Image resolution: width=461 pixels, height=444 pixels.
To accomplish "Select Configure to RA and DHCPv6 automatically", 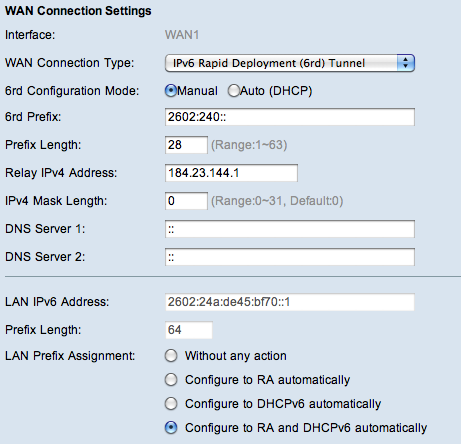I will coord(171,428).
